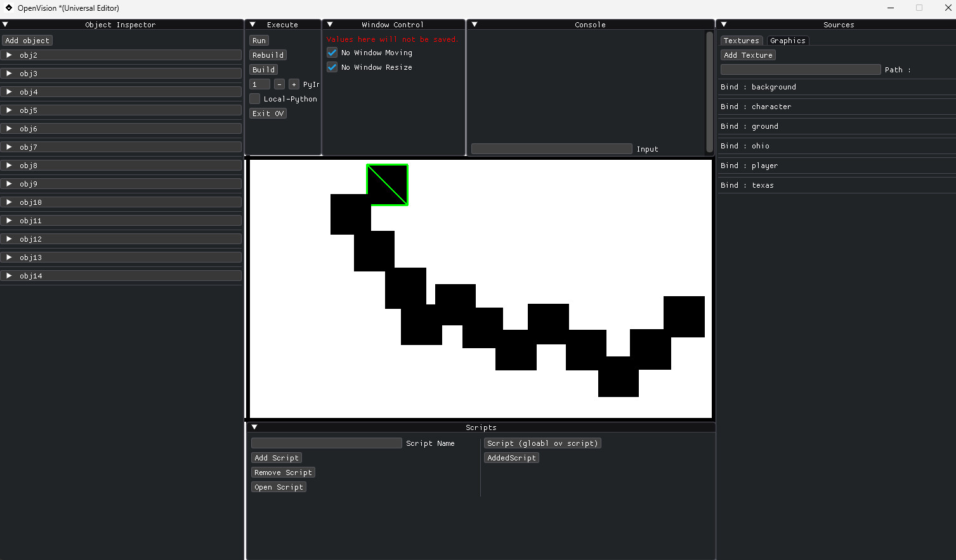Click the Script Name input field
This screenshot has height=560, width=956.
point(326,442)
